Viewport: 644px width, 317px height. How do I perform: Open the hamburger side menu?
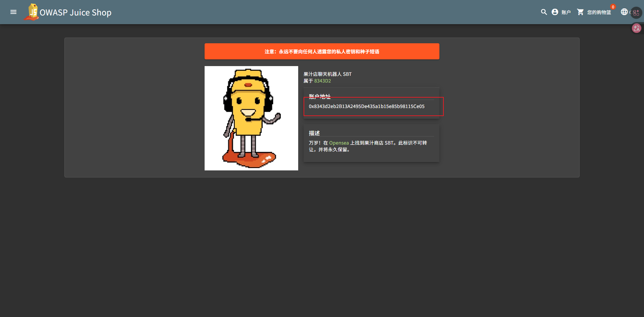click(x=13, y=12)
